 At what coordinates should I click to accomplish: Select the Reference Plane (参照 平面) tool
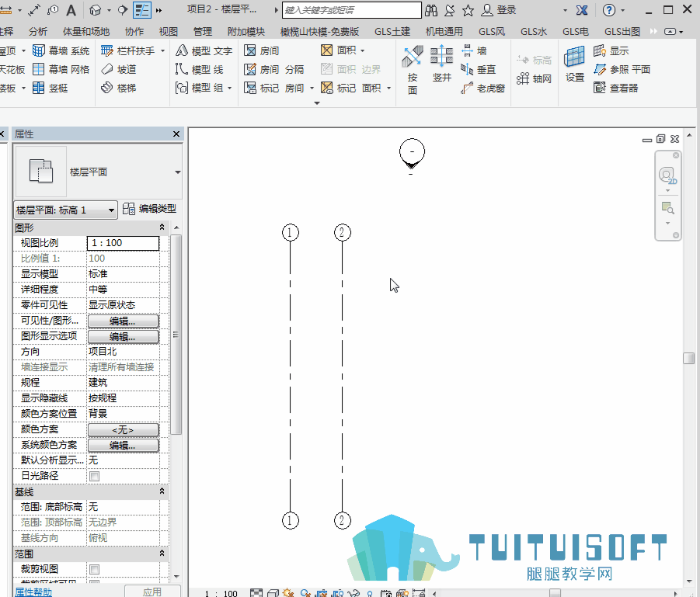coord(622,70)
